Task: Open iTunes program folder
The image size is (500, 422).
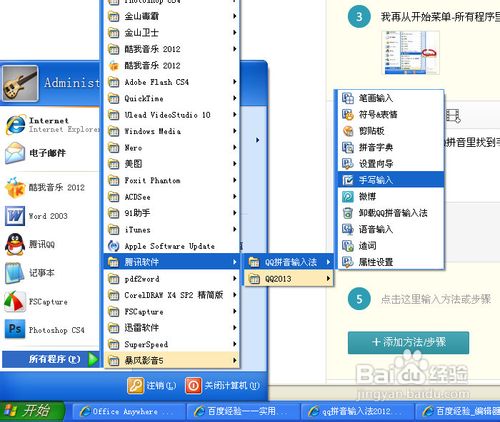Action: point(172,230)
